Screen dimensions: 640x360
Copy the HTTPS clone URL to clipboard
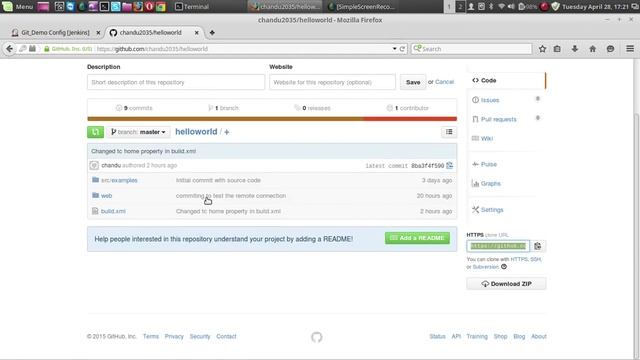point(538,246)
